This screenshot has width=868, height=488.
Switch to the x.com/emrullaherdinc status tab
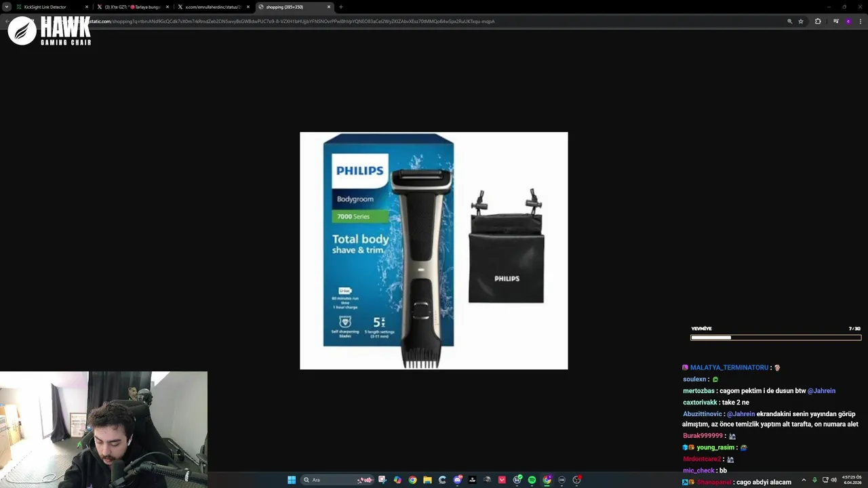pos(212,7)
